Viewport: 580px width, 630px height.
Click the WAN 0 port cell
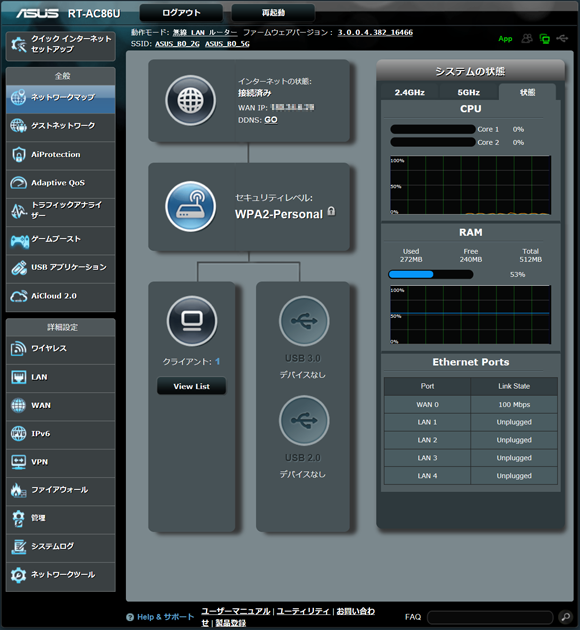click(427, 405)
